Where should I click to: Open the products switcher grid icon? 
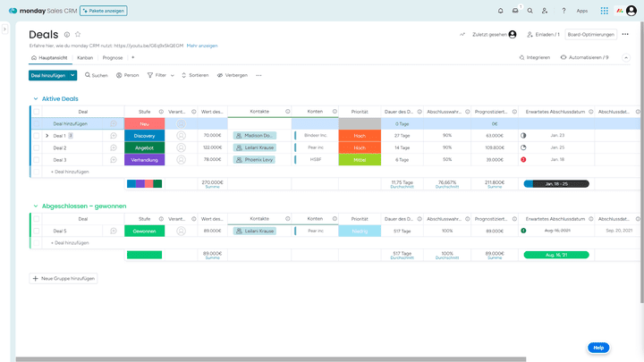[x=605, y=11]
